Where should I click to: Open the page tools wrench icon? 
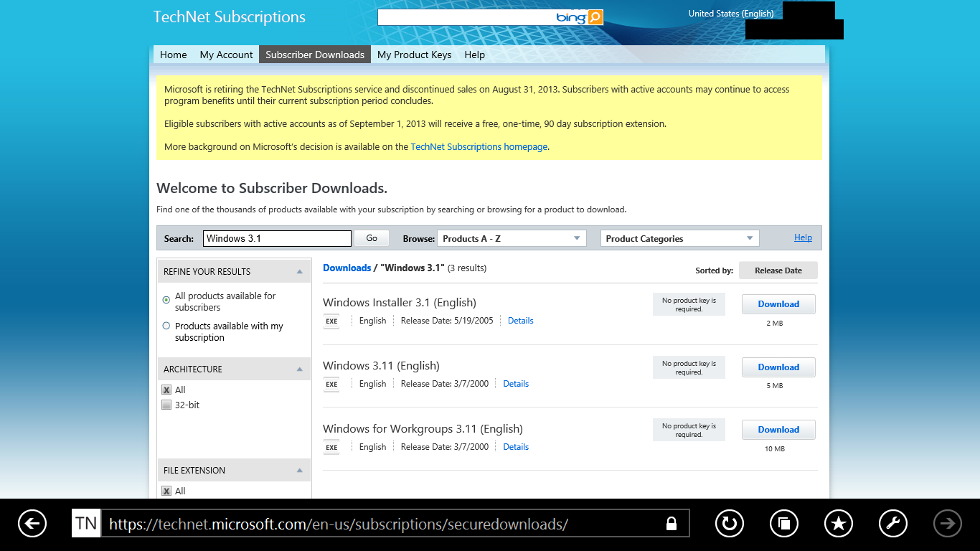[893, 524]
